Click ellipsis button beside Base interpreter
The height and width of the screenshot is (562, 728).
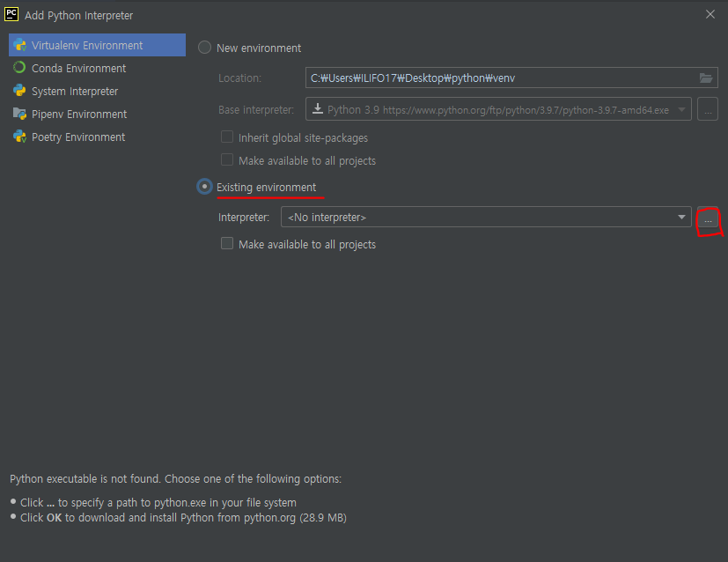(708, 109)
